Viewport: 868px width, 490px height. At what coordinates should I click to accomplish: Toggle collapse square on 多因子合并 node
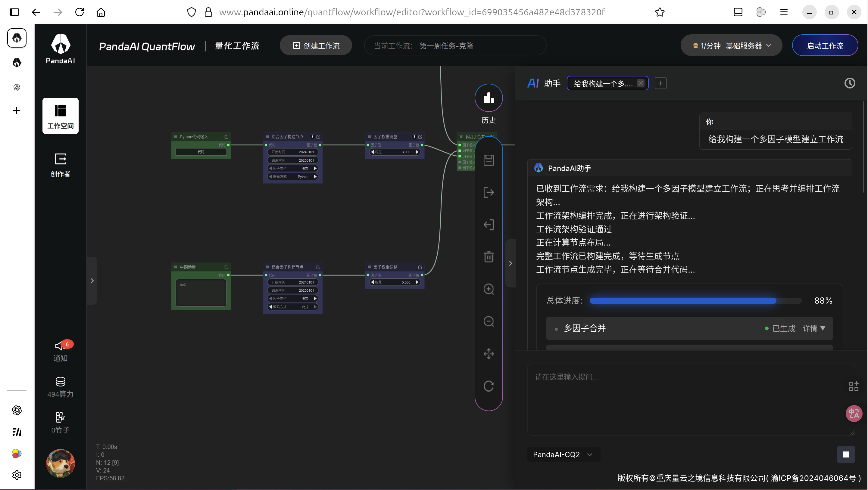tap(461, 137)
